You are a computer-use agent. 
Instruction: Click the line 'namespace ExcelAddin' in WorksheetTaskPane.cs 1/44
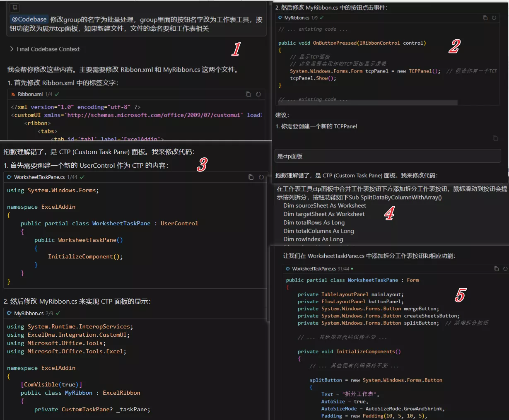[x=41, y=207]
